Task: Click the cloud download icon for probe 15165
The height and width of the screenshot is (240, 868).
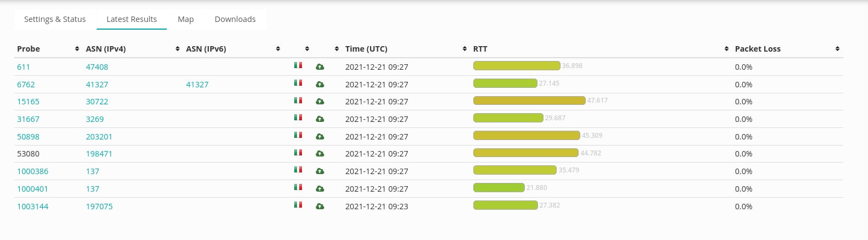Action: coord(320,102)
